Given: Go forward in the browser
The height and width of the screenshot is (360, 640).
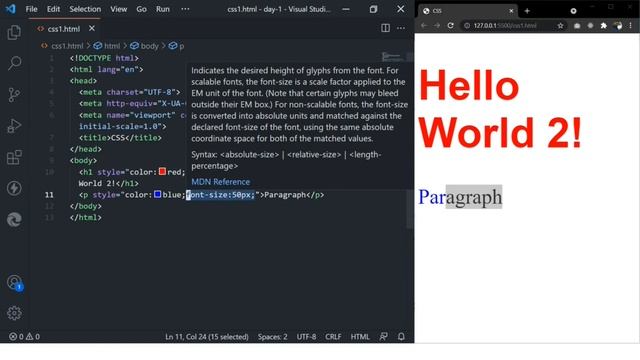Looking at the screenshot, I should pos(437,25).
